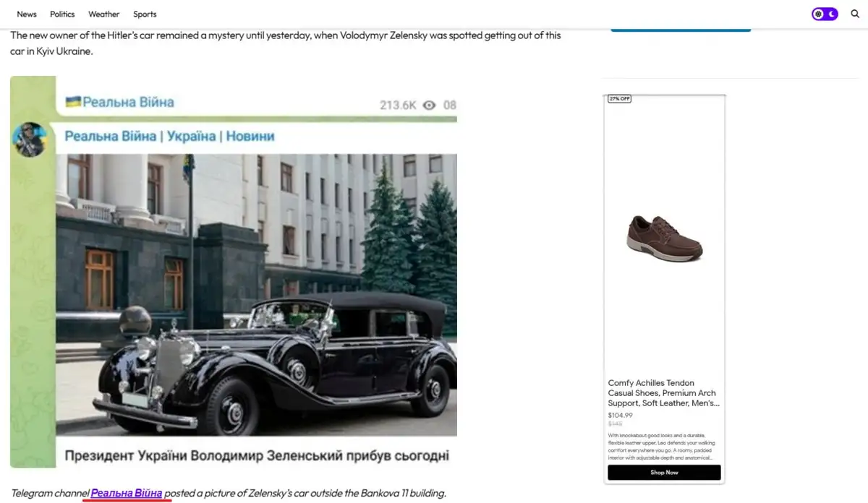
Task: Open the brown shoe product image
Action: pyautogui.click(x=665, y=238)
